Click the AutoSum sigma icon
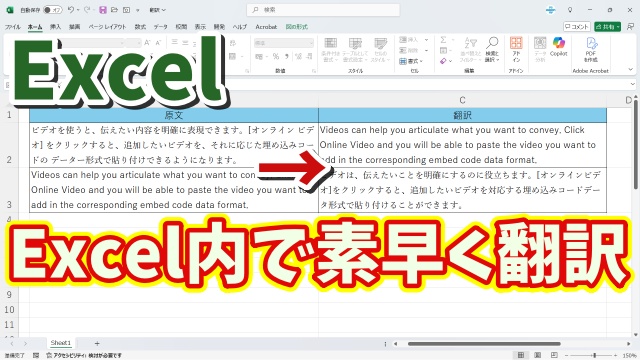 coord(443,40)
